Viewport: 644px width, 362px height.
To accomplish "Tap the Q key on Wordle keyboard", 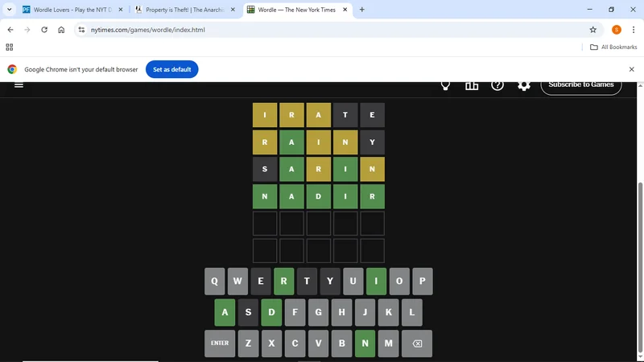I will 215,281.
